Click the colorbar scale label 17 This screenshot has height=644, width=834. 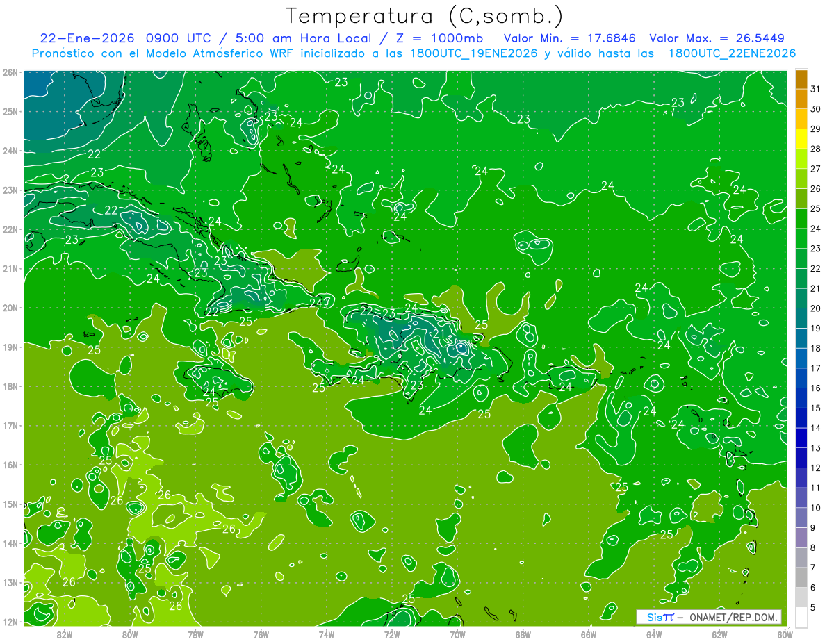click(815, 368)
